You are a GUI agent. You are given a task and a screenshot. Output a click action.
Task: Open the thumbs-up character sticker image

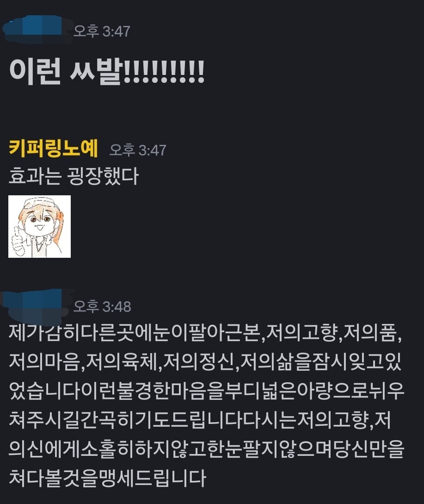pyautogui.click(x=39, y=227)
